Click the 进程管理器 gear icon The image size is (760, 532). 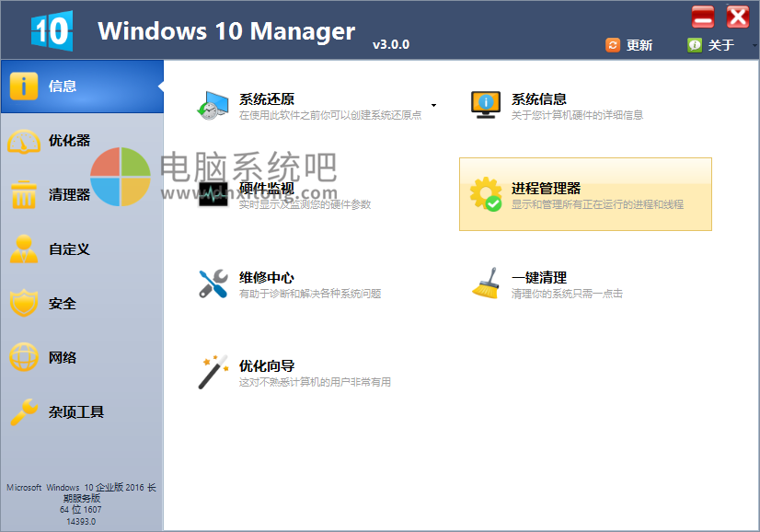pyautogui.click(x=486, y=194)
